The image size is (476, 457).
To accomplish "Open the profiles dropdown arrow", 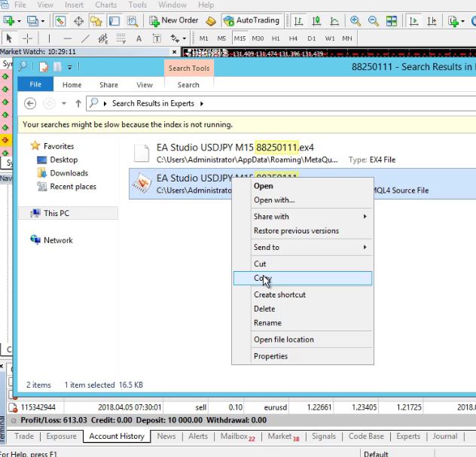I will click(43, 21).
